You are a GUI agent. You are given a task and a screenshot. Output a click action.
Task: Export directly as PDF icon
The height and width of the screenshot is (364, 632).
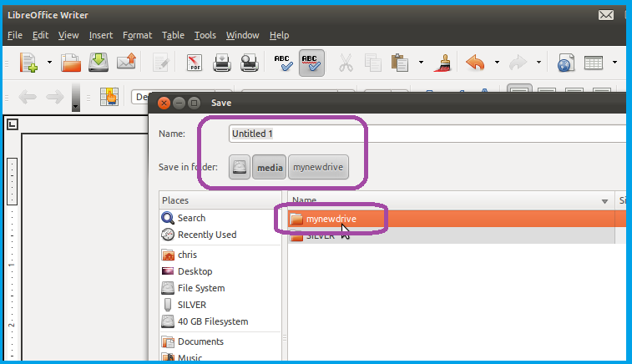pyautogui.click(x=195, y=63)
